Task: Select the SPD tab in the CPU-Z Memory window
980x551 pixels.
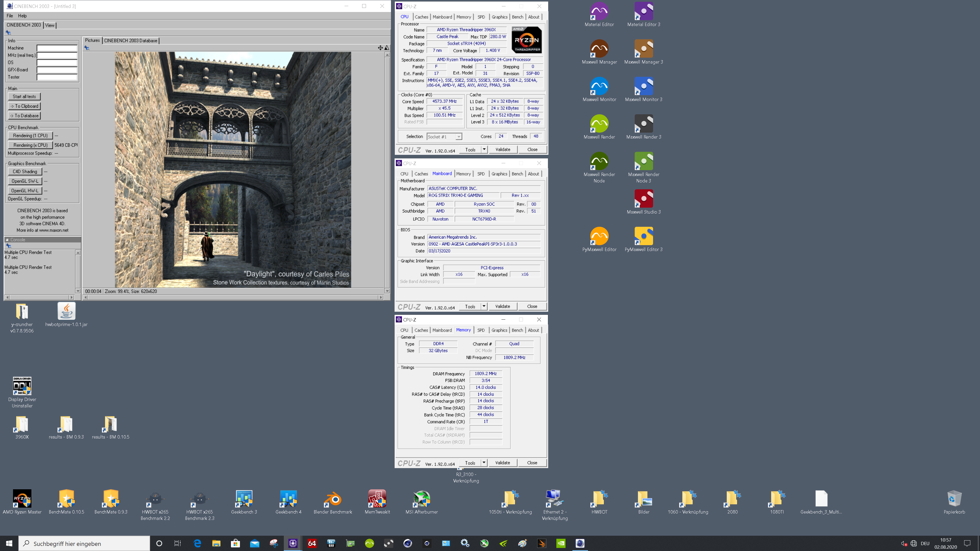Action: click(481, 330)
